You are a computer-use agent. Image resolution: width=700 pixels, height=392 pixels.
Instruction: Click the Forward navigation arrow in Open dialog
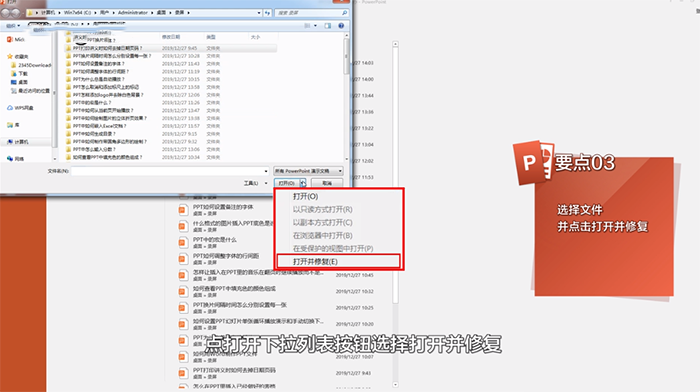[16, 13]
